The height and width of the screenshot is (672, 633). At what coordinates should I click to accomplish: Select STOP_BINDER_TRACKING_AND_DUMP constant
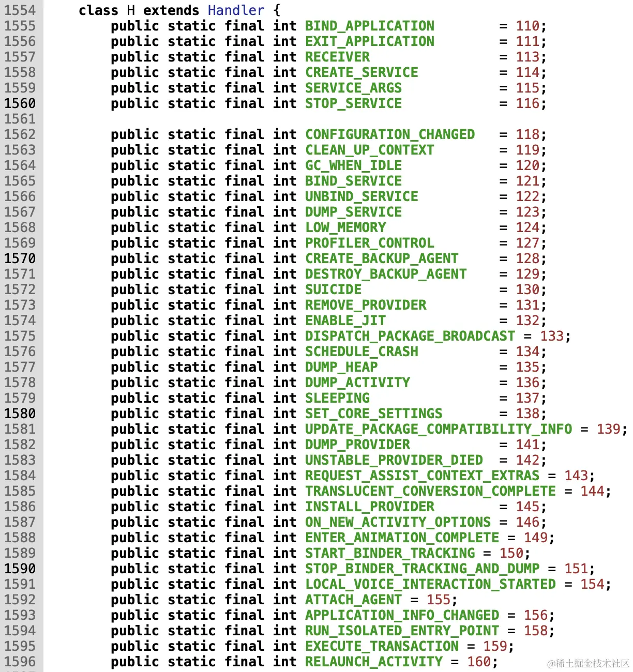(422, 569)
